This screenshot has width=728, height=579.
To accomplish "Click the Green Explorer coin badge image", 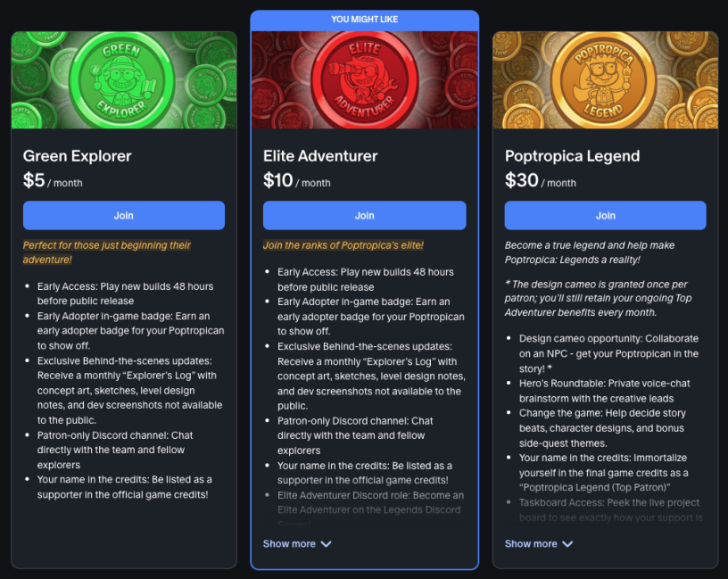I will point(123,80).
